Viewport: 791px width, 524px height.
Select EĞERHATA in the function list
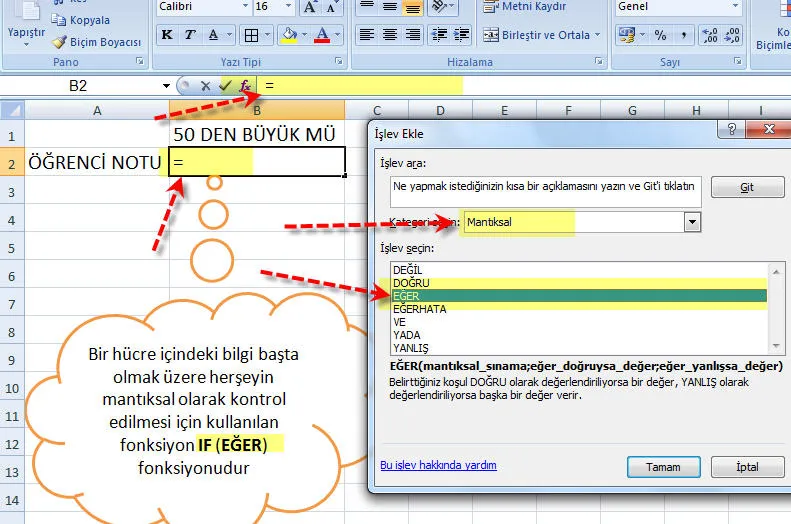pyautogui.click(x=419, y=309)
